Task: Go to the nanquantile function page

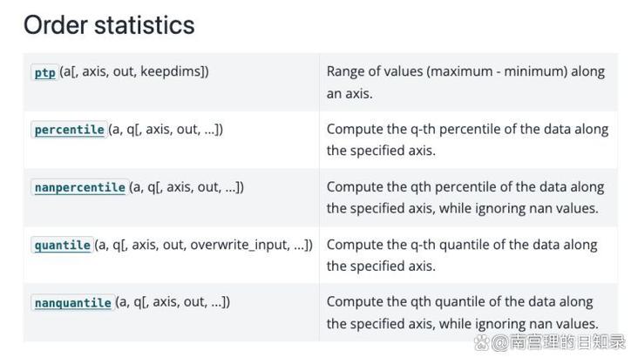Action: click(72, 303)
